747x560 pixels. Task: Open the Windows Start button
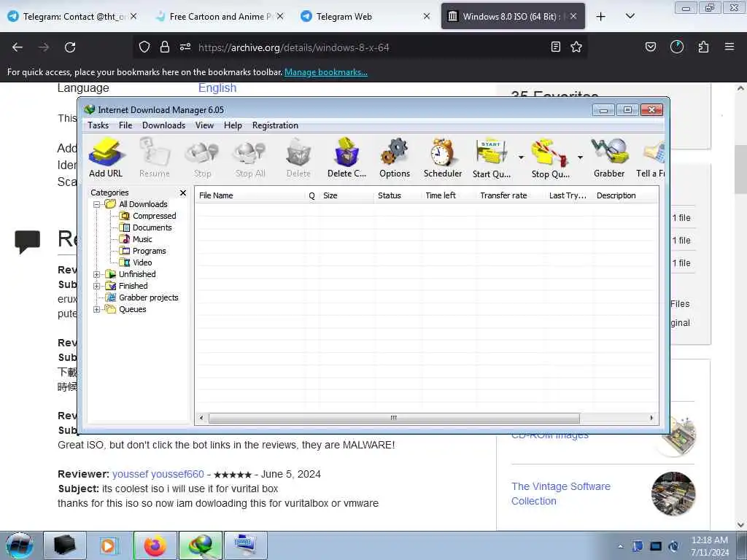19,545
